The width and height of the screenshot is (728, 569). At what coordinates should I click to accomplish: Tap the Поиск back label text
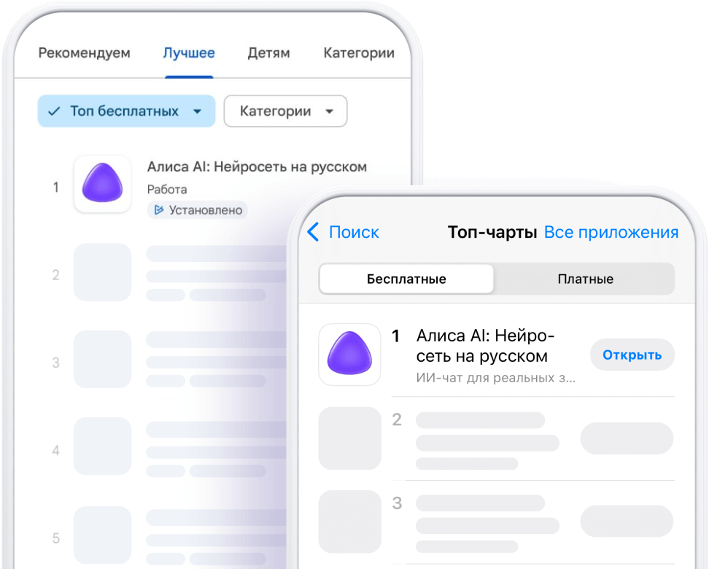[353, 232]
